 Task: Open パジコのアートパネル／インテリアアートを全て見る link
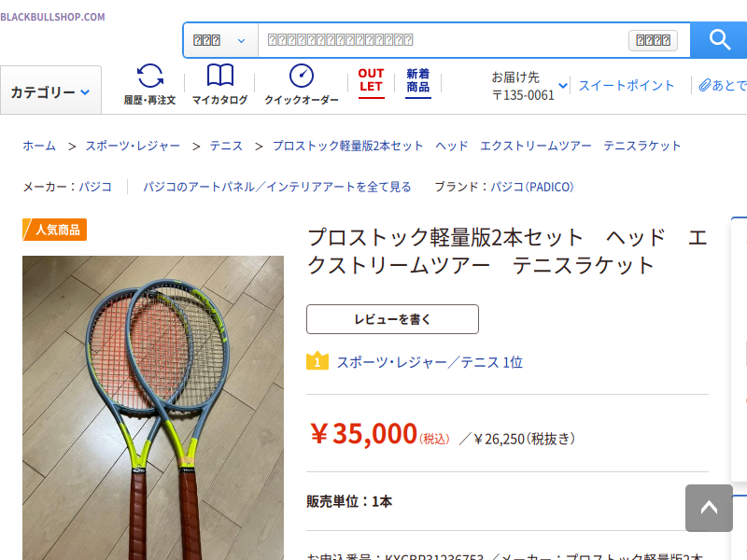click(x=276, y=187)
